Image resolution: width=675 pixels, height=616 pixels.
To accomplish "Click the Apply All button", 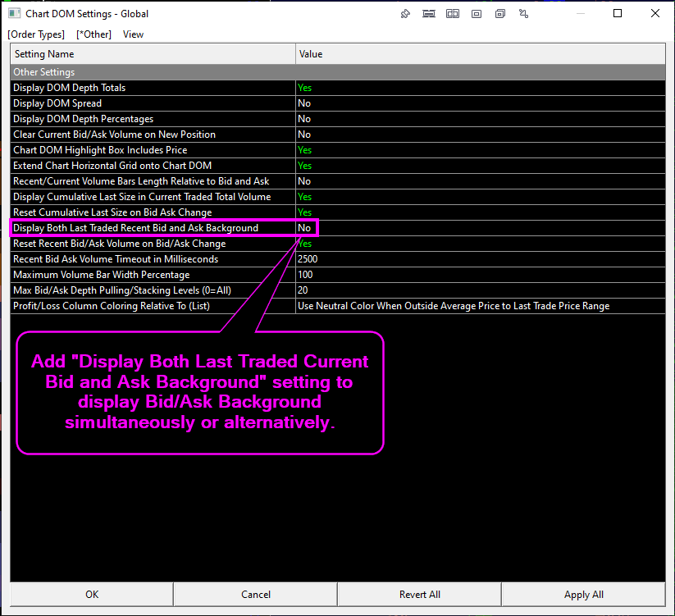I will (x=584, y=595).
